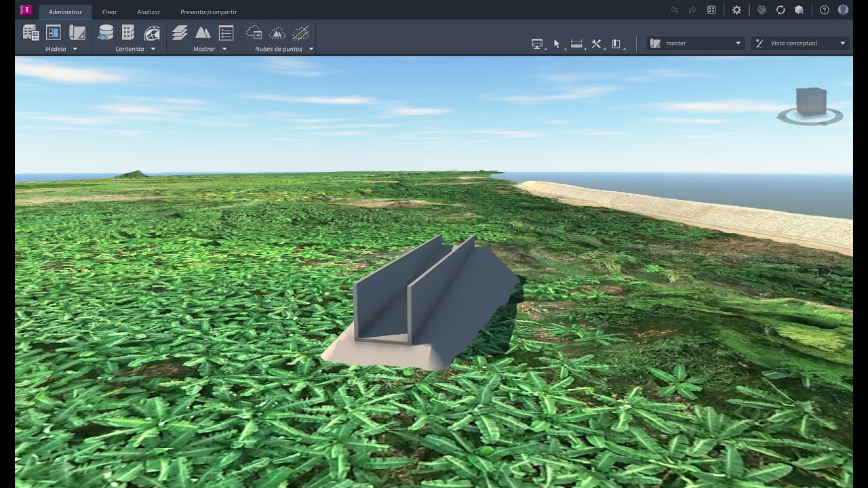
Task: Switch to the Crear tab
Action: point(109,12)
